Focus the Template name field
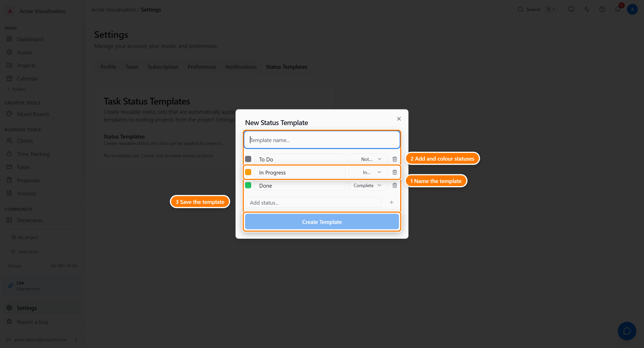Screen dimensions: 644x348 (322, 140)
